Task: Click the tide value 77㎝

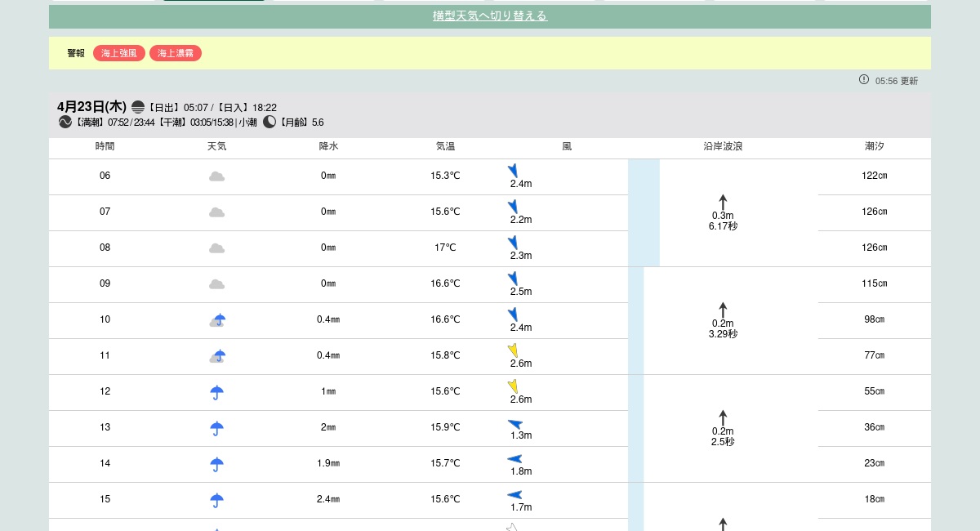Action: [x=875, y=355]
